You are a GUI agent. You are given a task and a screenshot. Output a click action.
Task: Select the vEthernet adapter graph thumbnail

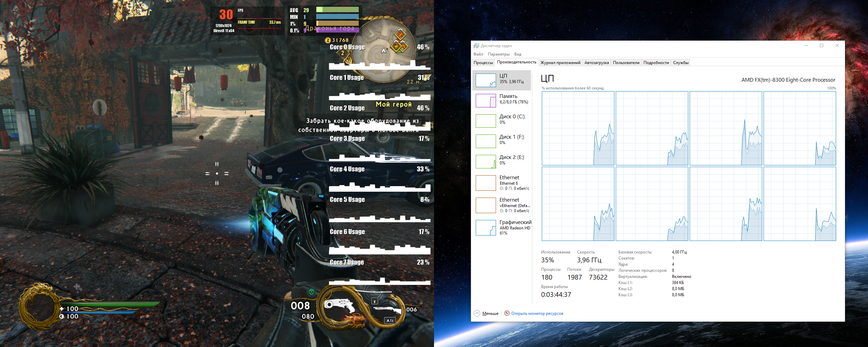(486, 205)
